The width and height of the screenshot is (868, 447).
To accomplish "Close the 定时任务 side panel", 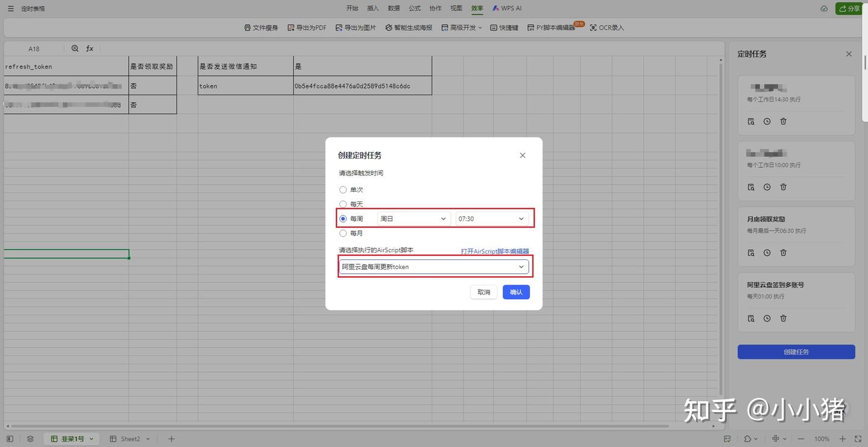I will pos(849,54).
